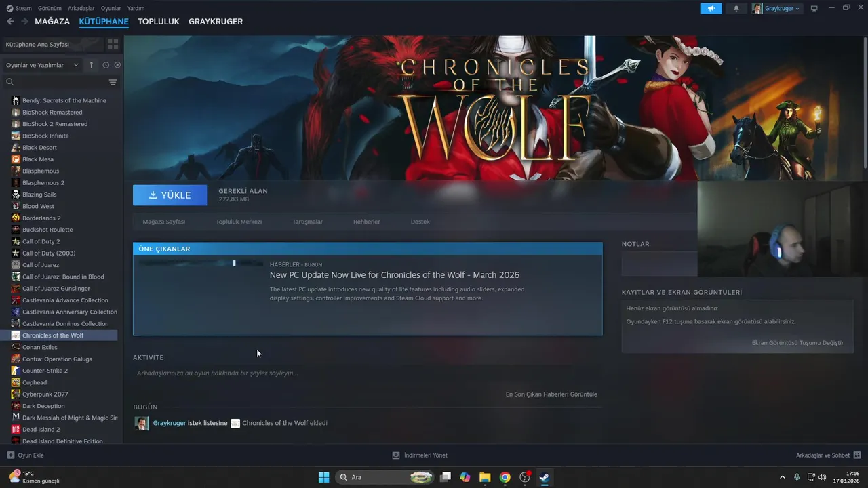
Task: Launch Copilot from the taskbar
Action: point(465,477)
